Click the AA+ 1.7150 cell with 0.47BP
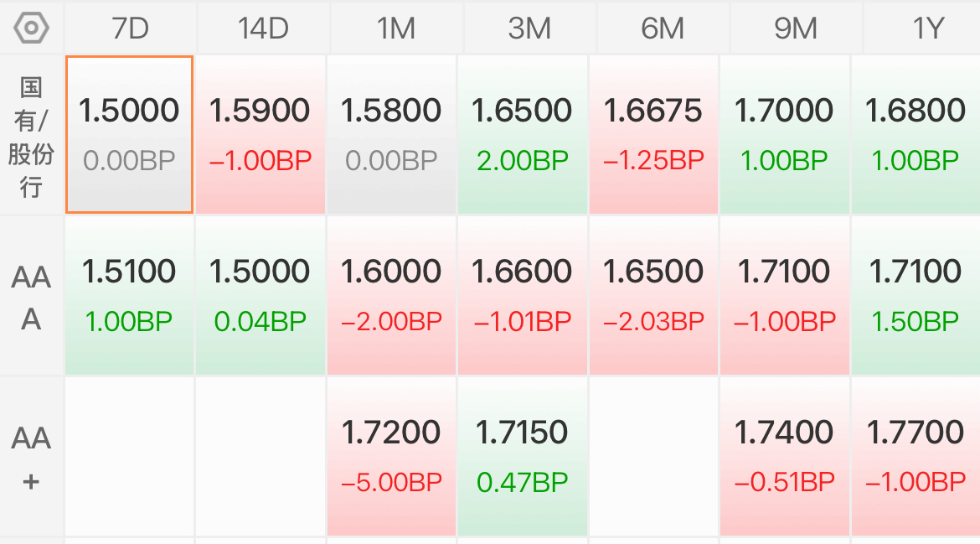This screenshot has height=544, width=980. point(523,457)
